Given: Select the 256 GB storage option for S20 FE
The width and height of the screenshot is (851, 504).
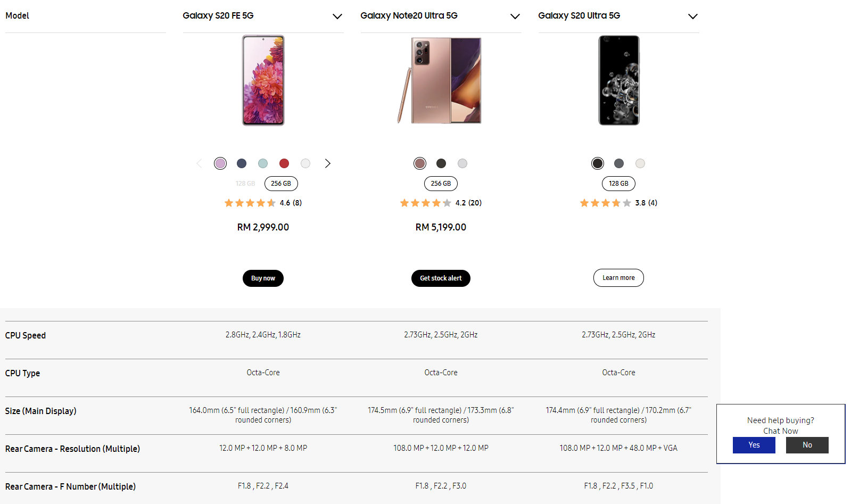Looking at the screenshot, I should [x=281, y=183].
